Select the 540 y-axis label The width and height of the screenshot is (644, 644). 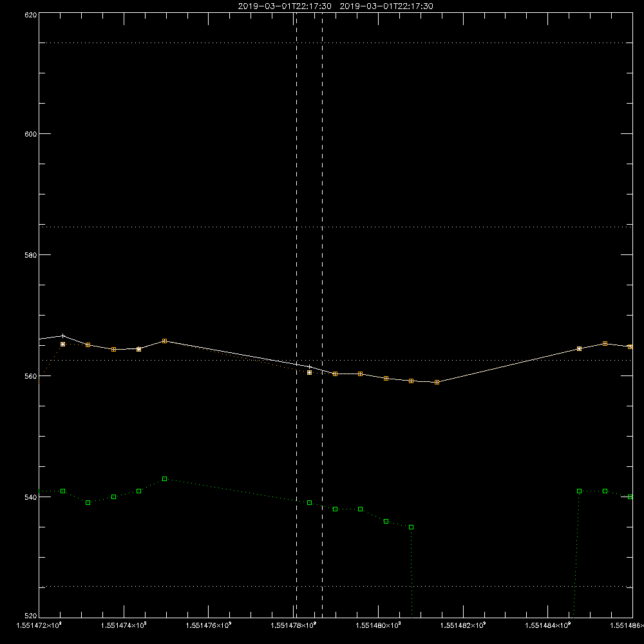click(31, 497)
